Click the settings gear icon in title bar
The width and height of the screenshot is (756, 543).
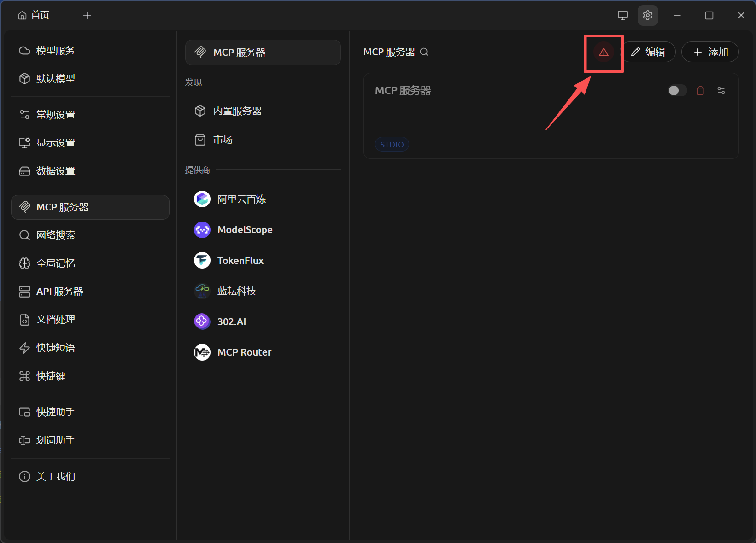(x=648, y=15)
